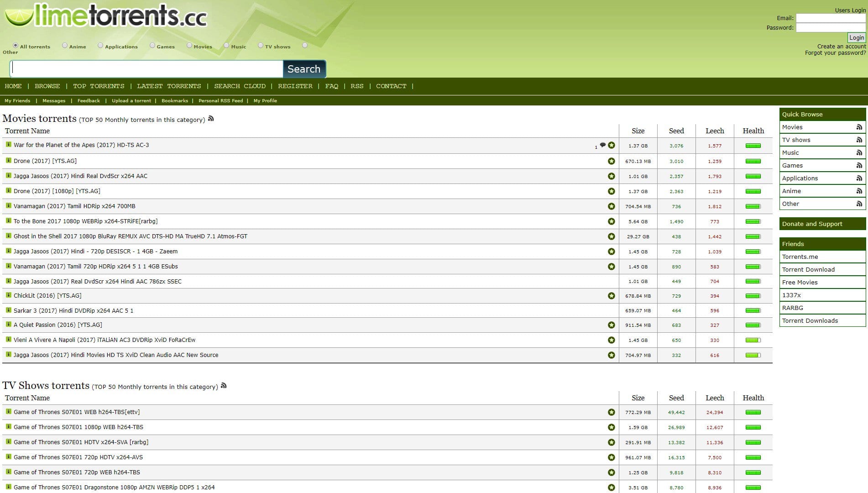
Task: Click the RSS icon in the Quick Browse Games row
Action: 859,166
